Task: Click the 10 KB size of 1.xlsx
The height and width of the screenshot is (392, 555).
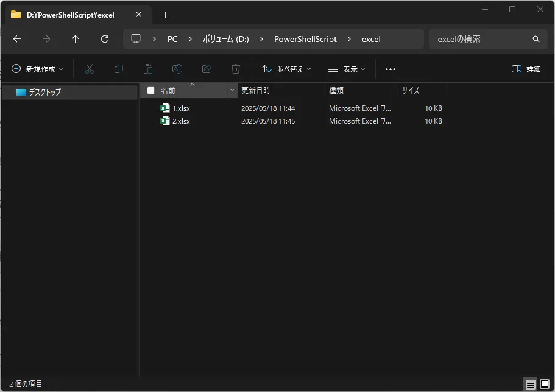Action: [433, 108]
